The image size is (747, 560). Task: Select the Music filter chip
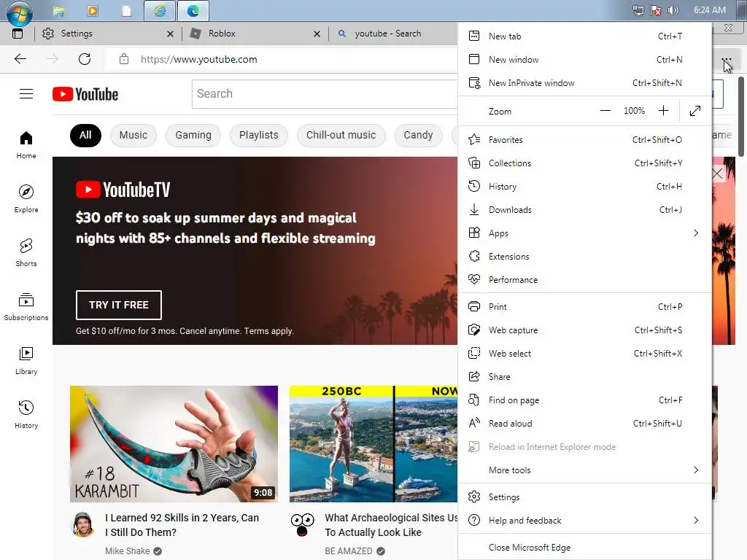(133, 135)
